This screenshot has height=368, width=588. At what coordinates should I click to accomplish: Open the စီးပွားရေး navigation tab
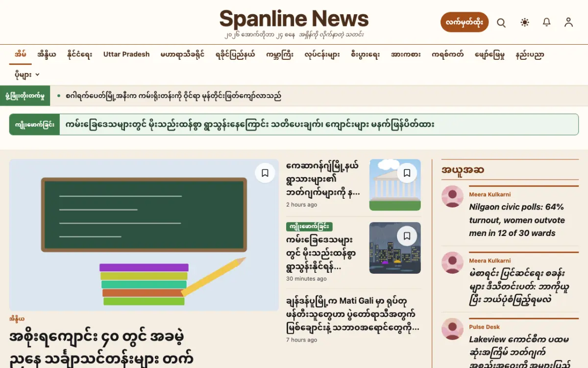pyautogui.click(x=365, y=54)
